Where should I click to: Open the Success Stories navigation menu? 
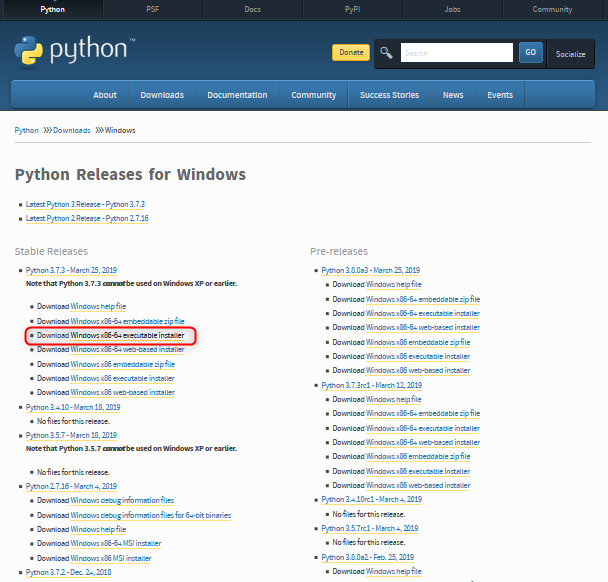[389, 95]
